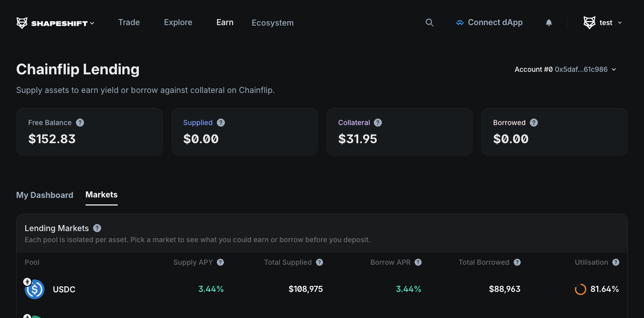This screenshot has height=318, width=644.
Task: Click the Utilisation column help icon
Action: pos(616,262)
